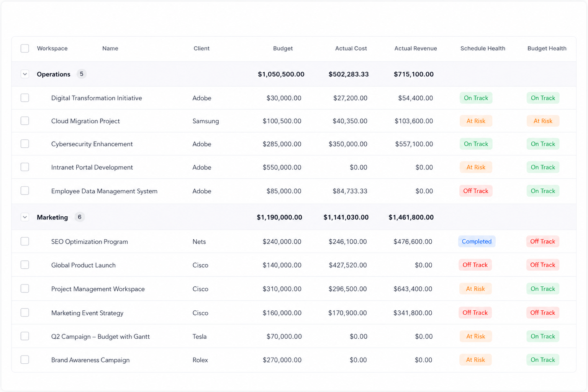This screenshot has height=392, width=588.
Task: Click the Marketing count badge 6
Action: (80, 217)
